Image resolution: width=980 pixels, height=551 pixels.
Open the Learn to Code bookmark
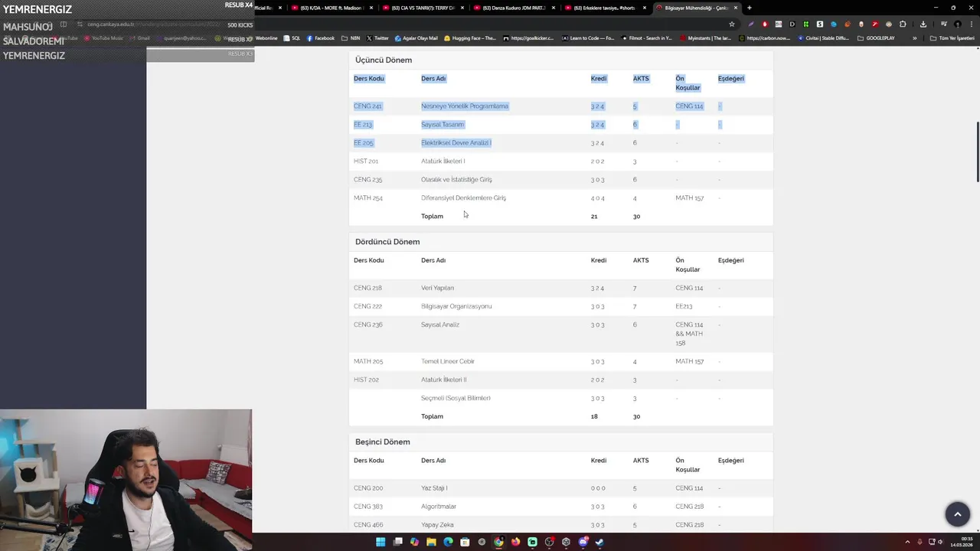point(588,38)
